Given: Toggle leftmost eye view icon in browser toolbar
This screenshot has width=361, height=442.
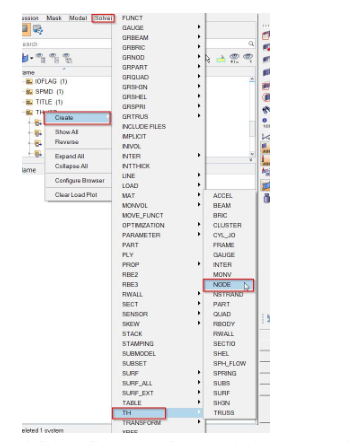Looking at the screenshot, I should pyautogui.click(x=41, y=58).
